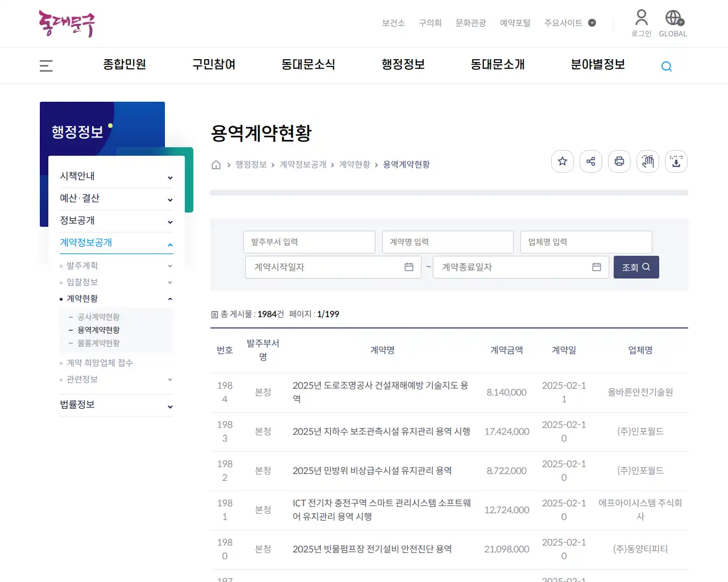728x582 pixels.
Task: Click row 2025년 지하수 보조관측시설 유지관리
Action: (x=381, y=431)
